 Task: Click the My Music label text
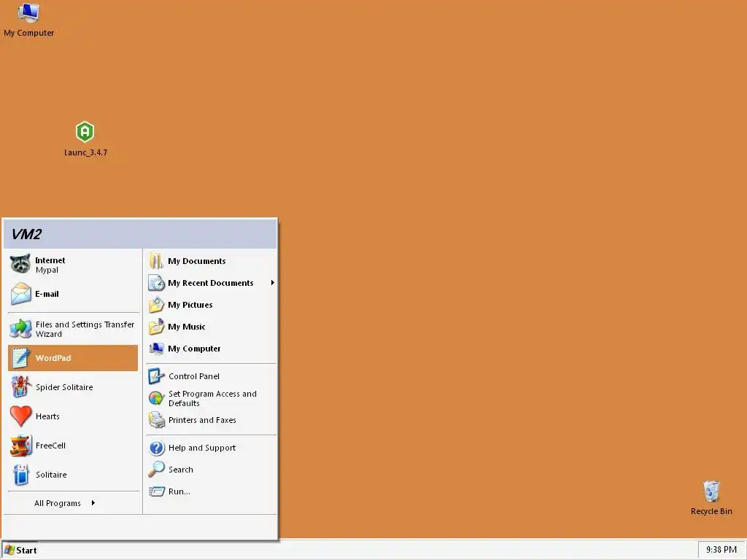pos(186,327)
